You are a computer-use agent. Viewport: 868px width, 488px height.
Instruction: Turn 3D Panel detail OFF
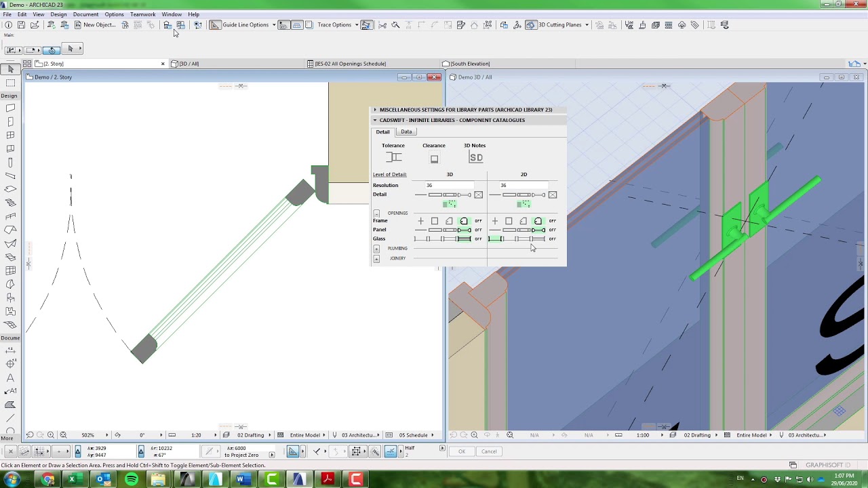(x=478, y=230)
